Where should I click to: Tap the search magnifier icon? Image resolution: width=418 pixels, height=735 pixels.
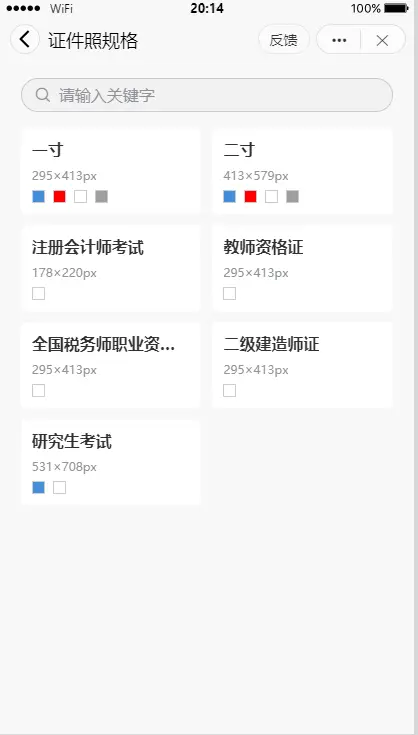click(43, 95)
